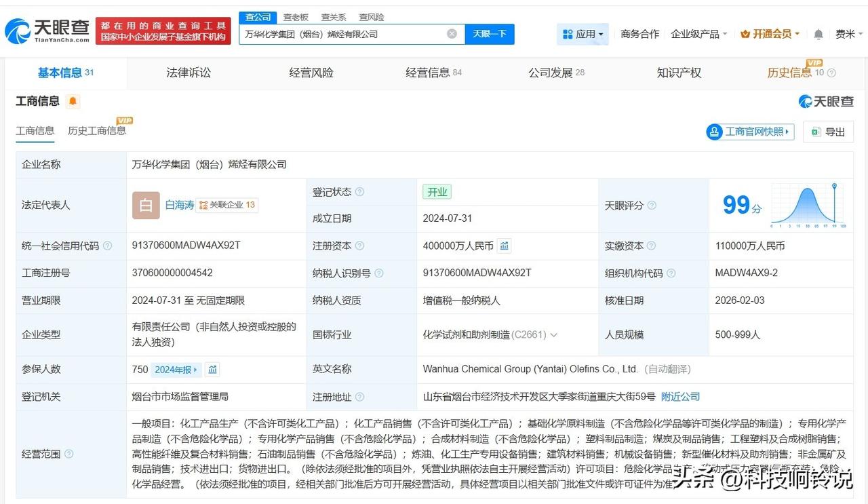The width and height of the screenshot is (868, 504).
Task: Click the help icon beside 经营范围
Action: [68, 454]
